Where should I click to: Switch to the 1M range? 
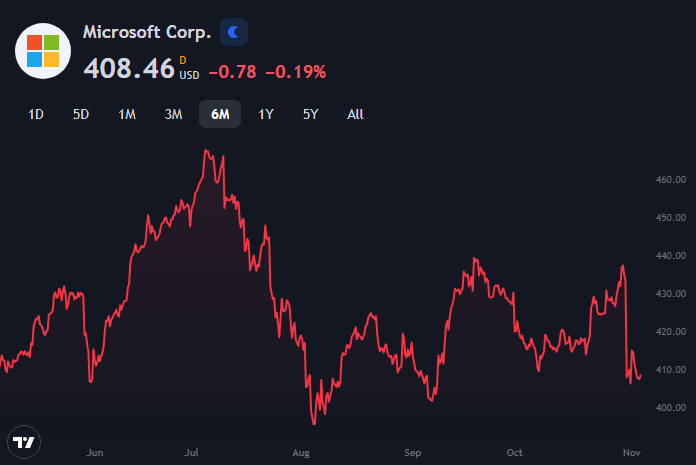point(127,114)
